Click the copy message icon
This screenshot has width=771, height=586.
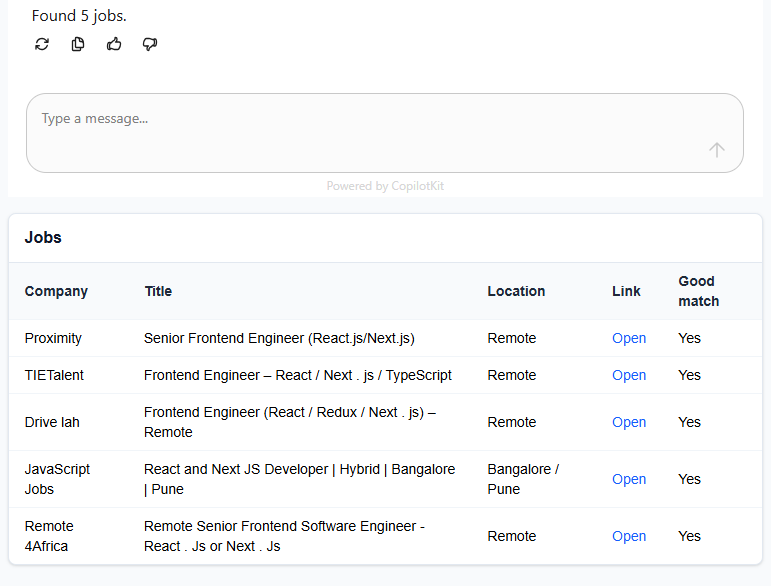coord(78,44)
